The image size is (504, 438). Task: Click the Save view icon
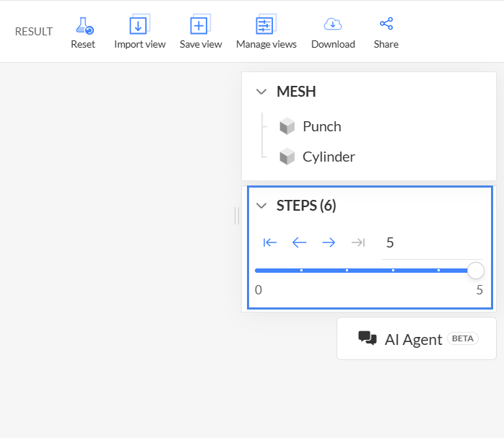tap(200, 24)
